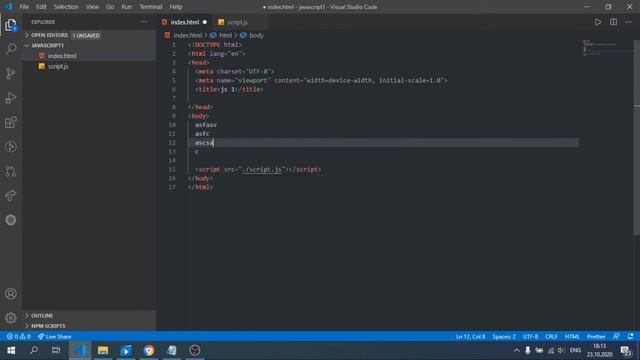
Task: Open Windows taskbar search
Action: 34,350
